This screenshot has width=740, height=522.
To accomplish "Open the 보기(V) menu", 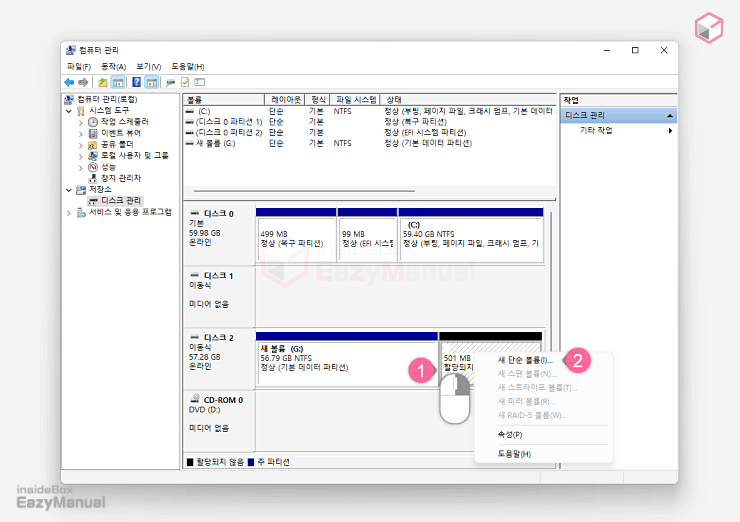I will click(149, 67).
